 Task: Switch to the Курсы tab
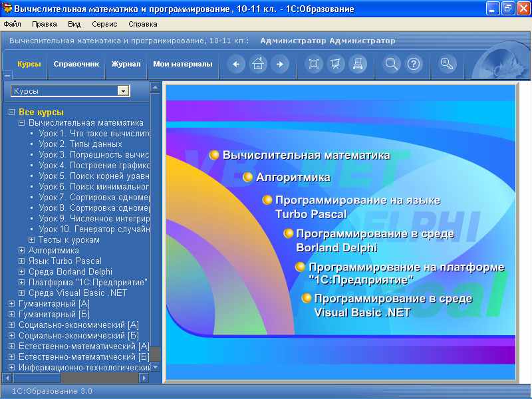click(x=29, y=64)
